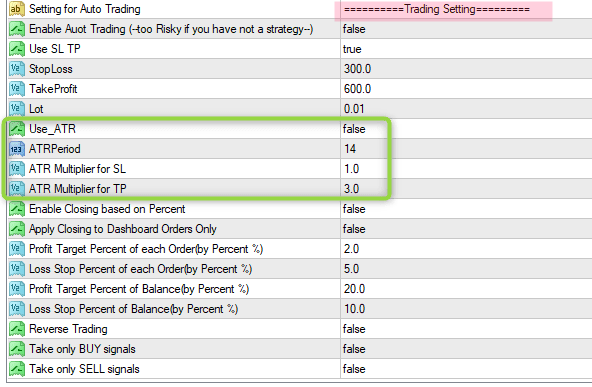Image resolution: width=592 pixels, height=387 pixels.
Task: Edit Profit Target Percent of each Order value 2.0
Action: tap(352, 249)
